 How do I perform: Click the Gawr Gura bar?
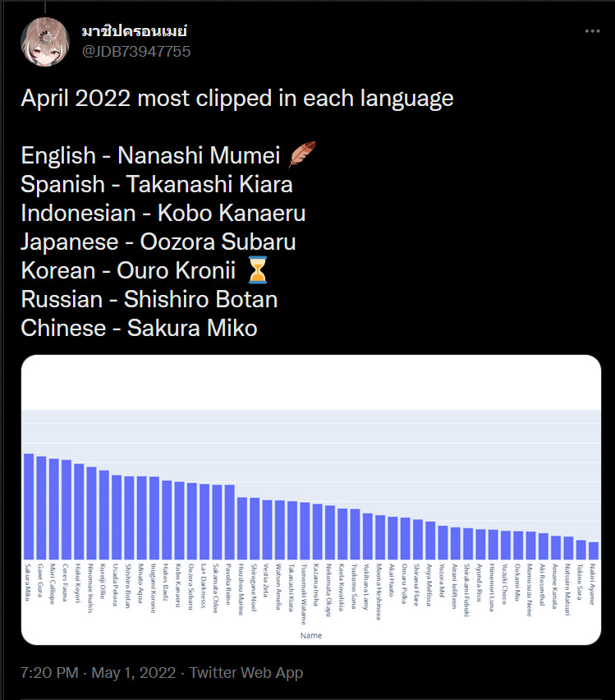41,508
